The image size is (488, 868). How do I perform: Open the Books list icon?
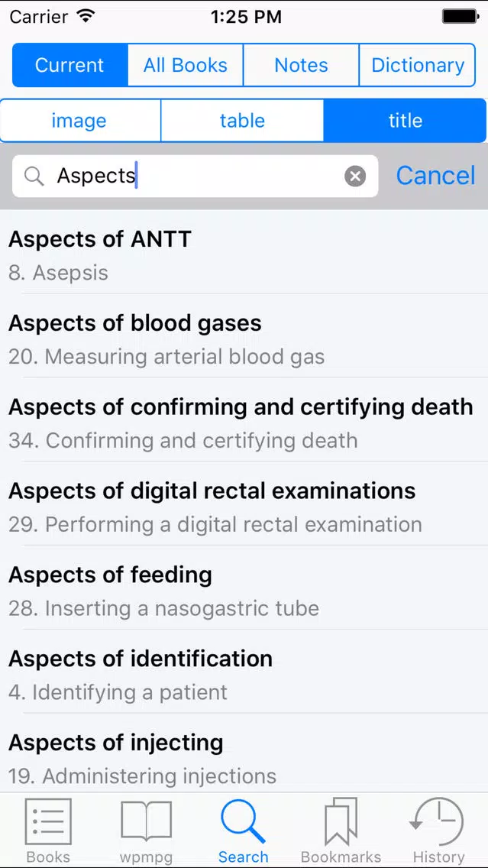click(x=49, y=821)
